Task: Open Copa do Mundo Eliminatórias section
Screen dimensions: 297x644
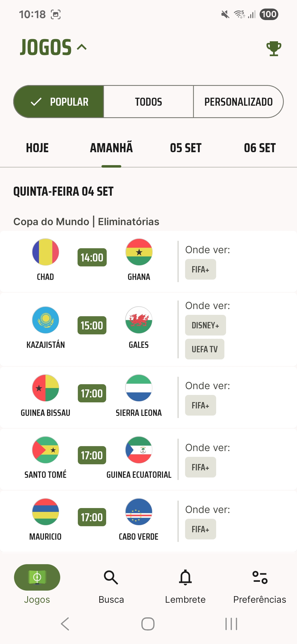Action: click(x=86, y=222)
